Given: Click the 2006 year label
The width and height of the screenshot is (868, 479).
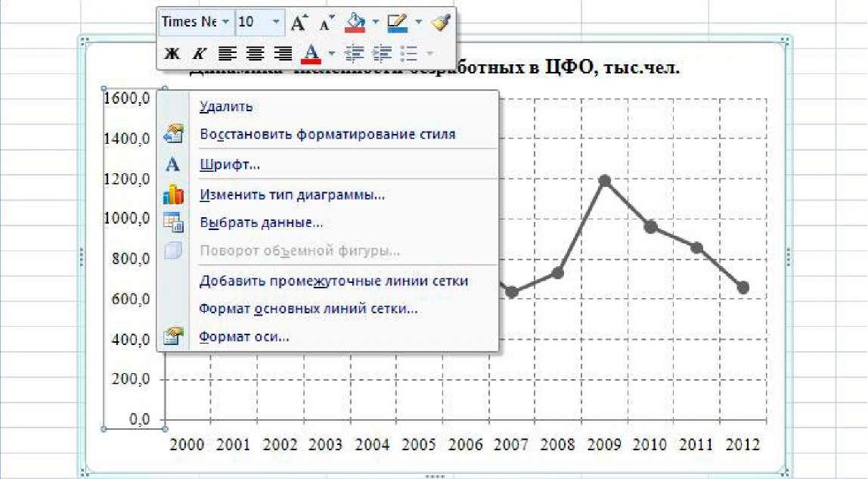Looking at the screenshot, I should point(465,445).
